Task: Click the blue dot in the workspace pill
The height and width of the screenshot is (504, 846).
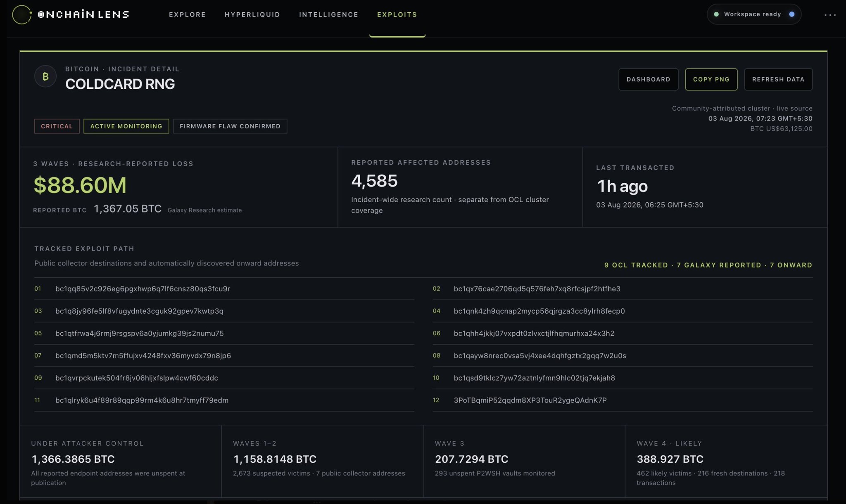Action: pyautogui.click(x=792, y=14)
